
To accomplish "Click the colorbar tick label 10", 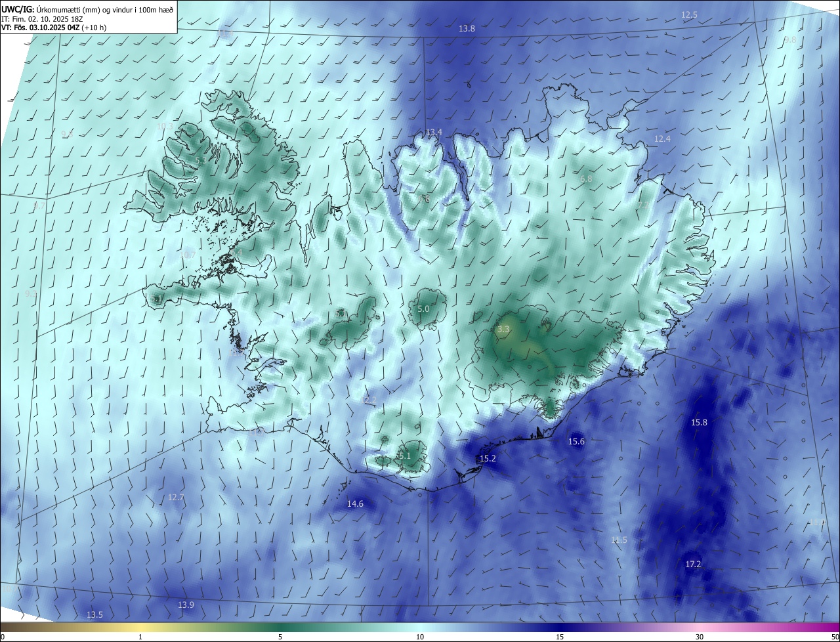I will click(x=420, y=637).
